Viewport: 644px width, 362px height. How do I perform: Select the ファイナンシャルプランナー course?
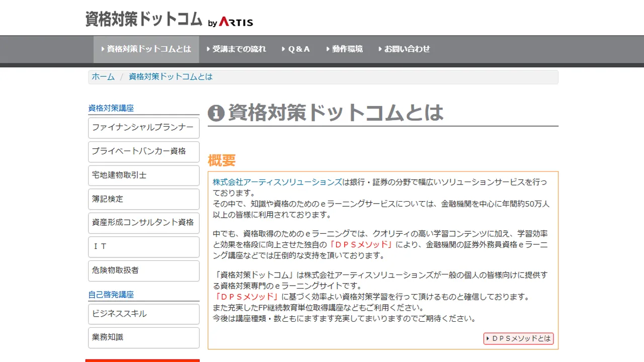click(144, 128)
